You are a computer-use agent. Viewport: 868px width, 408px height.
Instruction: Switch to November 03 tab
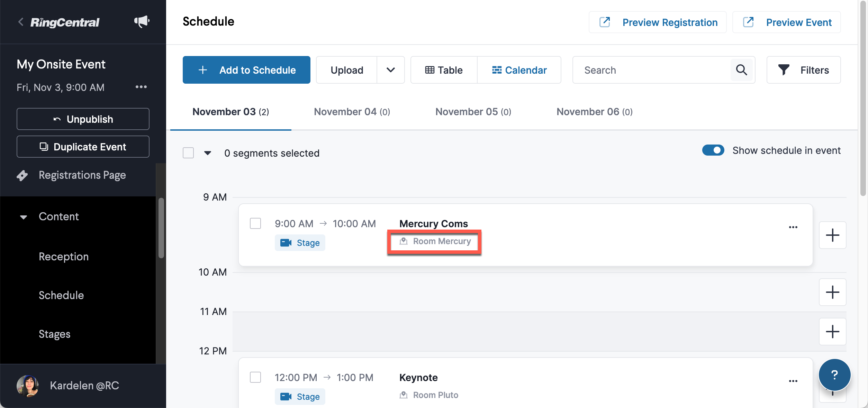231,112
